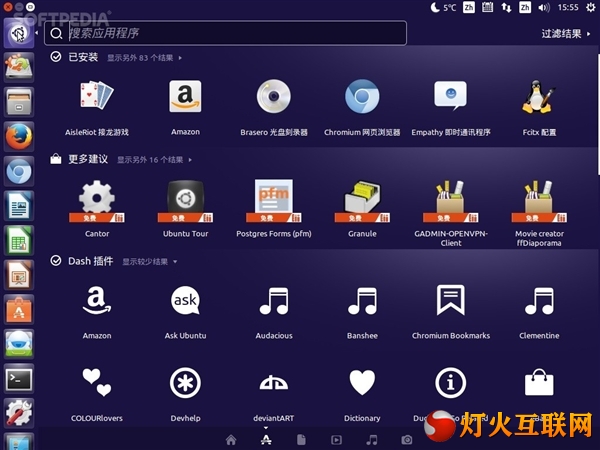Image resolution: width=600 pixels, height=450 pixels.
Task: Switch to the Photos lens
Action: pos(407,440)
